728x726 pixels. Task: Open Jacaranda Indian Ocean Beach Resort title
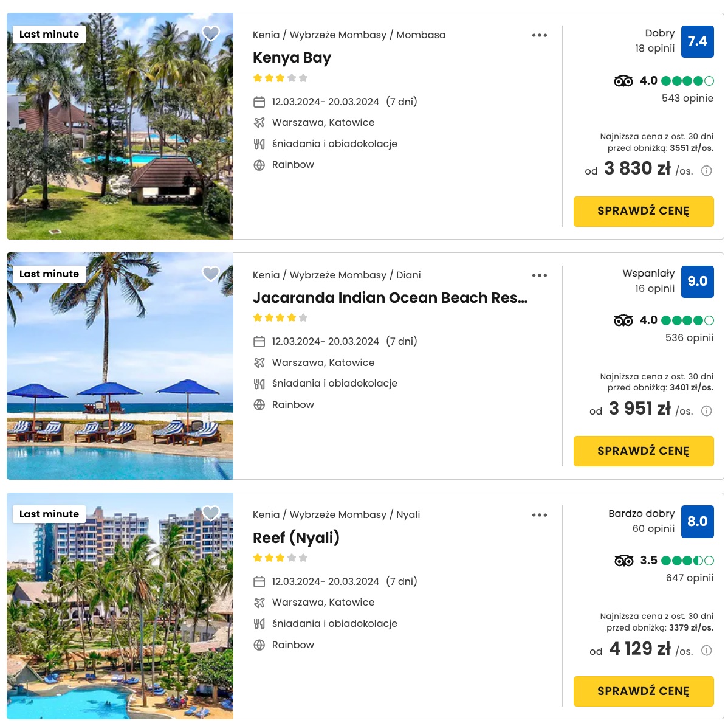390,298
